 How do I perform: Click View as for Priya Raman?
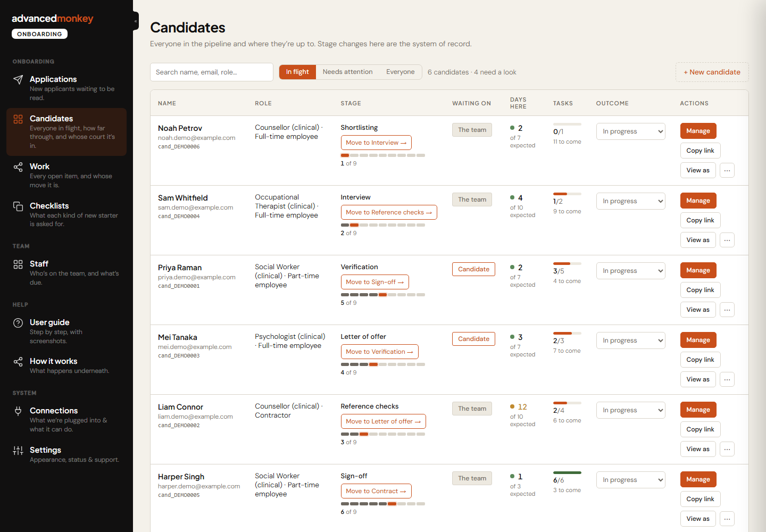698,310
